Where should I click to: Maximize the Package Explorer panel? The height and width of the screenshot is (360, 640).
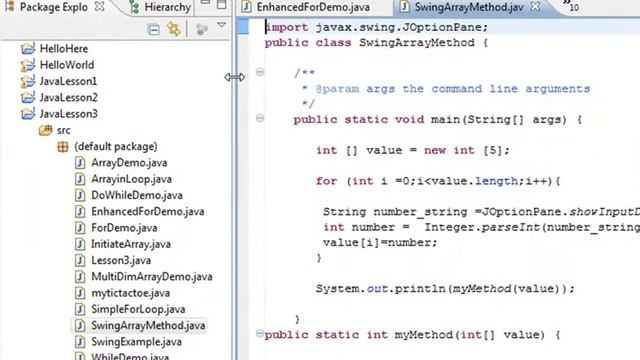[222, 4]
